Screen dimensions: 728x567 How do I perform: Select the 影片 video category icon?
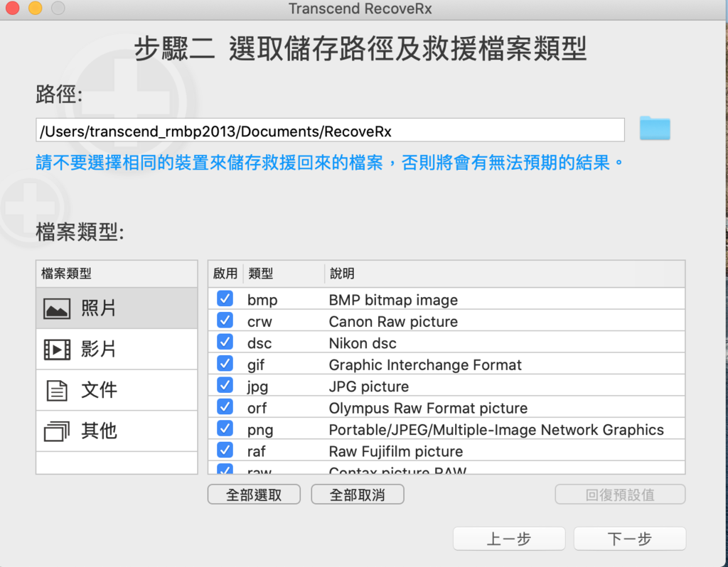pyautogui.click(x=57, y=350)
